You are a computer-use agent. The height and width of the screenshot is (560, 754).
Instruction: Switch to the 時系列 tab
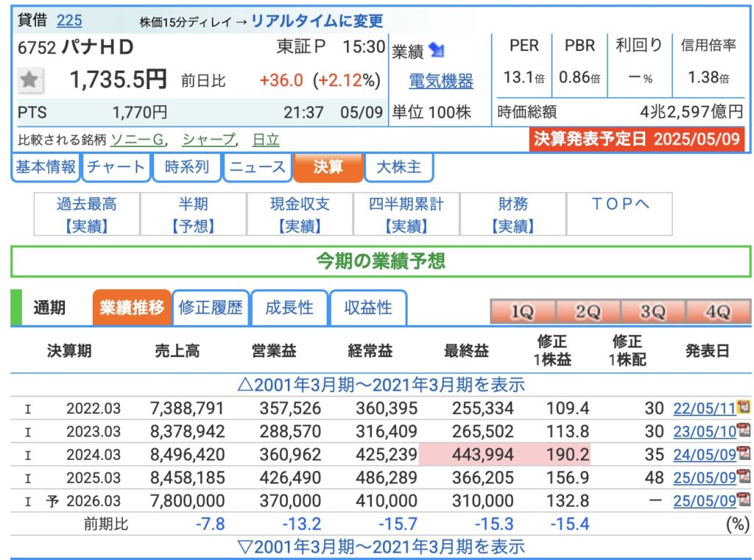pyautogui.click(x=186, y=167)
